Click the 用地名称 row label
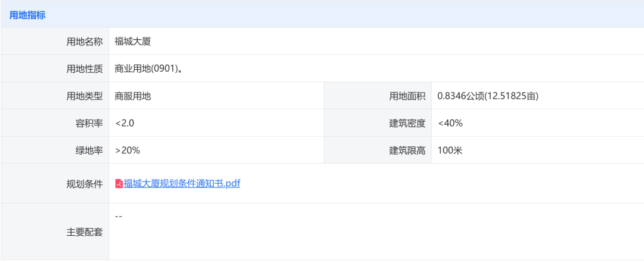644x262 pixels. click(85, 42)
